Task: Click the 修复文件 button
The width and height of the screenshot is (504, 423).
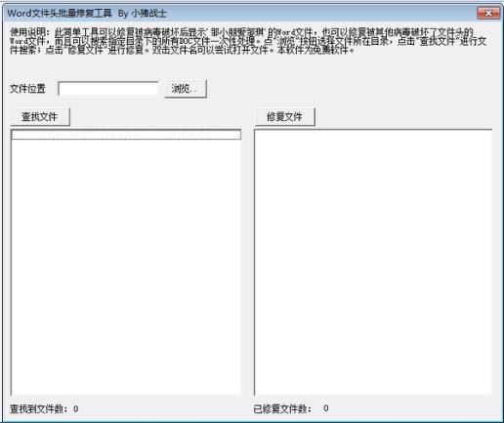Action: point(285,117)
